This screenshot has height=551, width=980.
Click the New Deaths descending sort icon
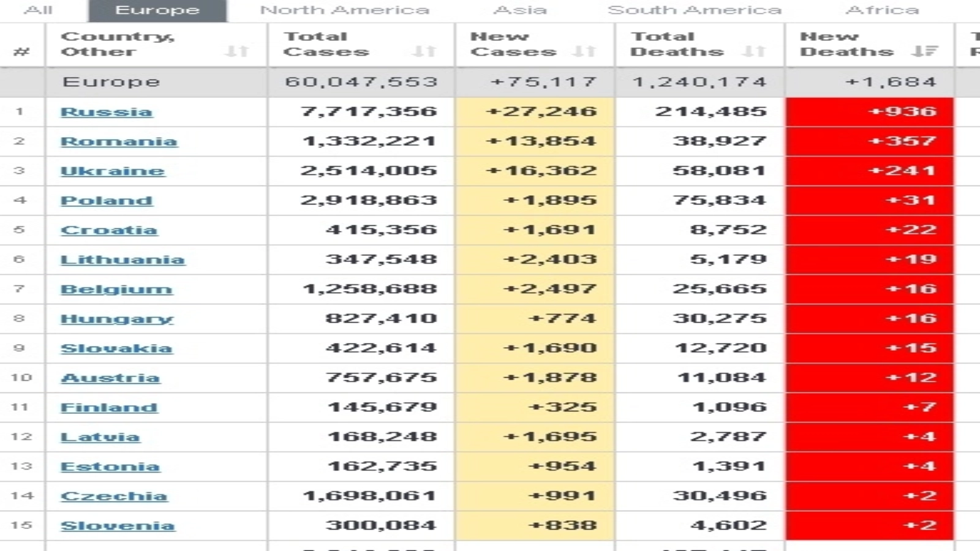(924, 51)
